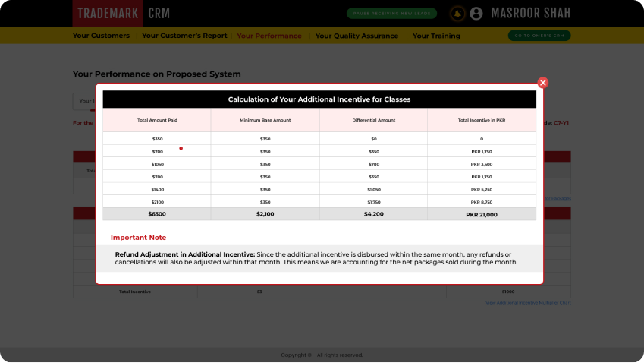Open the Your Customers tab
644x363 pixels.
click(101, 36)
